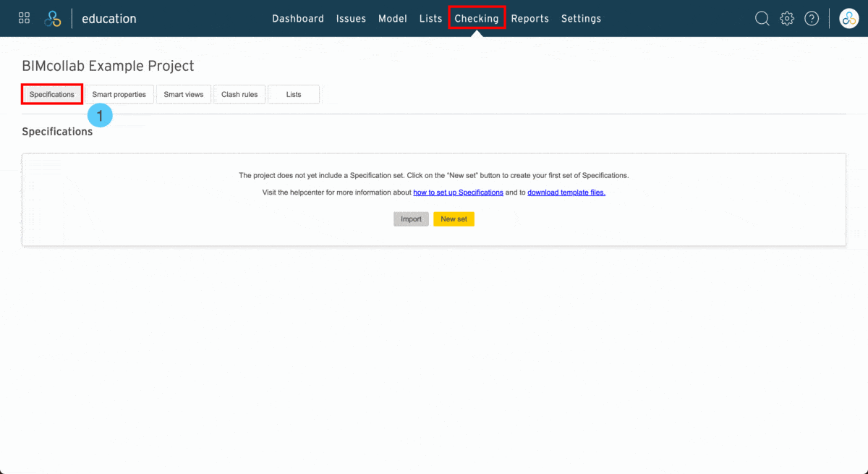Select the Clash rules tab
The image size is (868, 474).
pyautogui.click(x=239, y=94)
